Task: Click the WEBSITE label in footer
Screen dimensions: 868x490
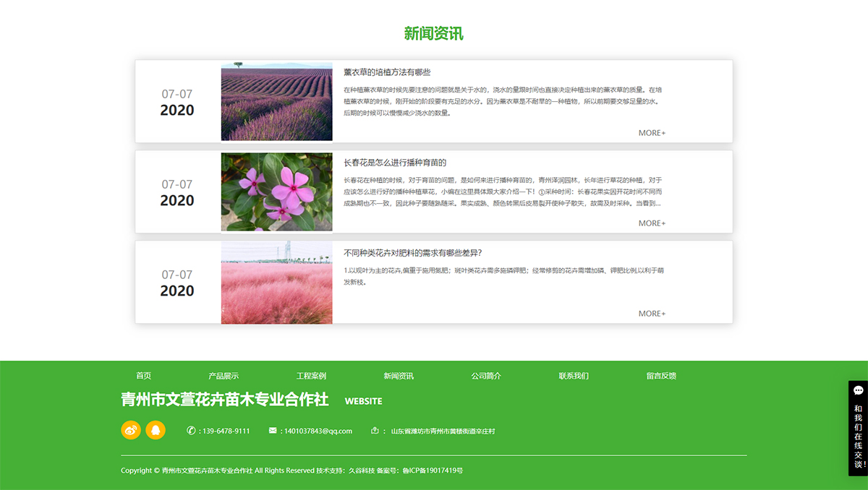Action: coord(364,401)
